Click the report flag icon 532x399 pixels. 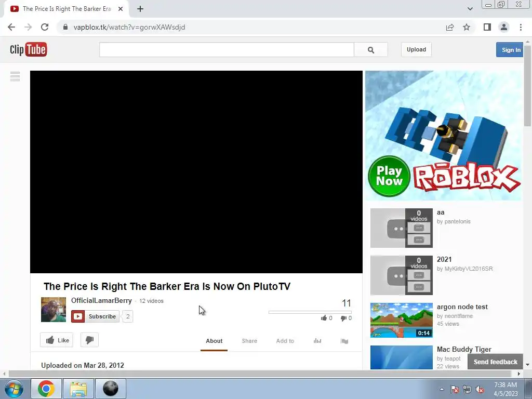344,341
